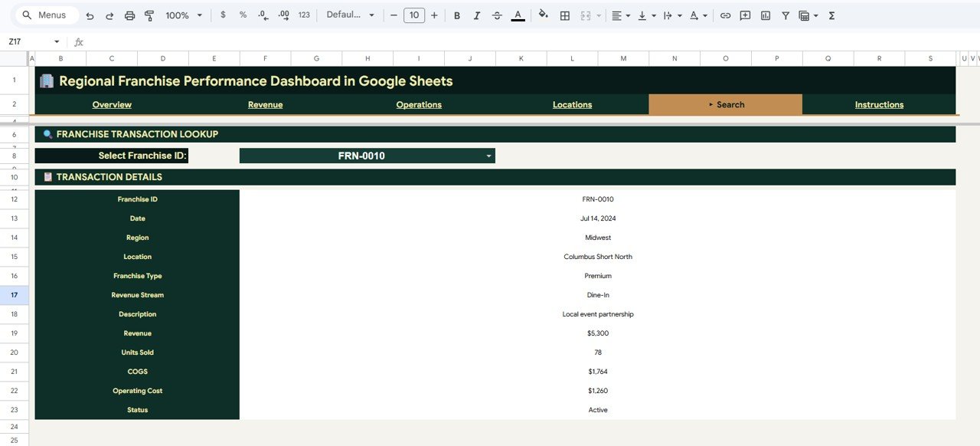Open the 123 more number formats menu

(x=304, y=15)
